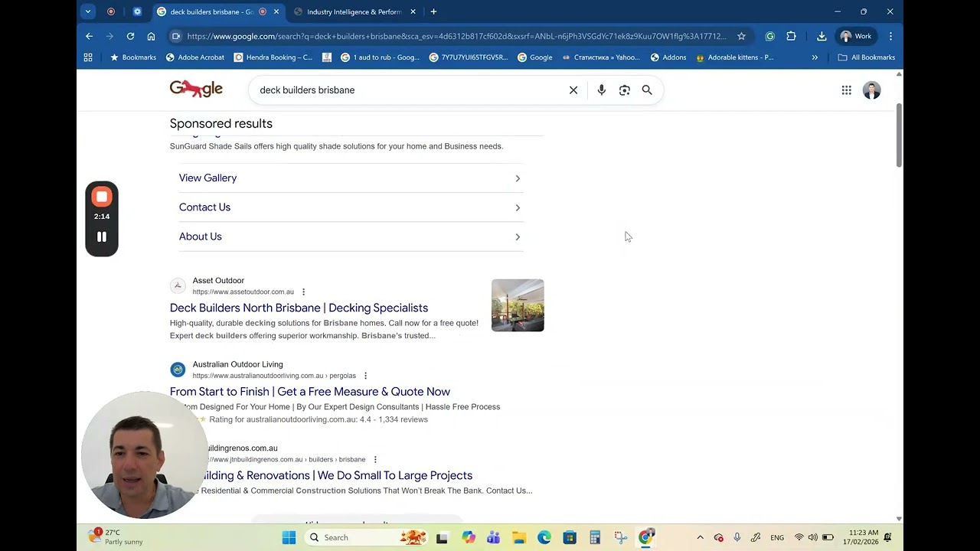The width and height of the screenshot is (980, 551).
Task: Open the tab search dropdown
Action: tap(88, 11)
